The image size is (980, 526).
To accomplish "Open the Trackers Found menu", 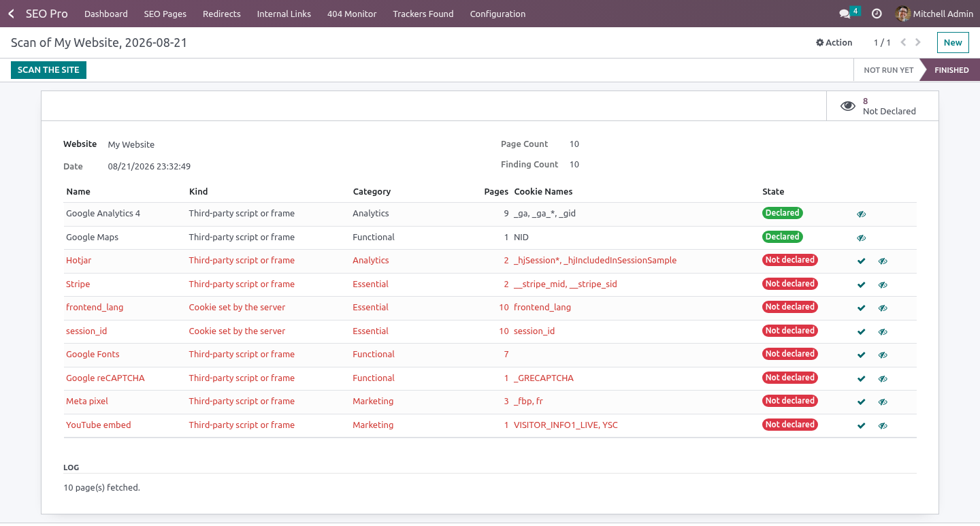I will (423, 14).
